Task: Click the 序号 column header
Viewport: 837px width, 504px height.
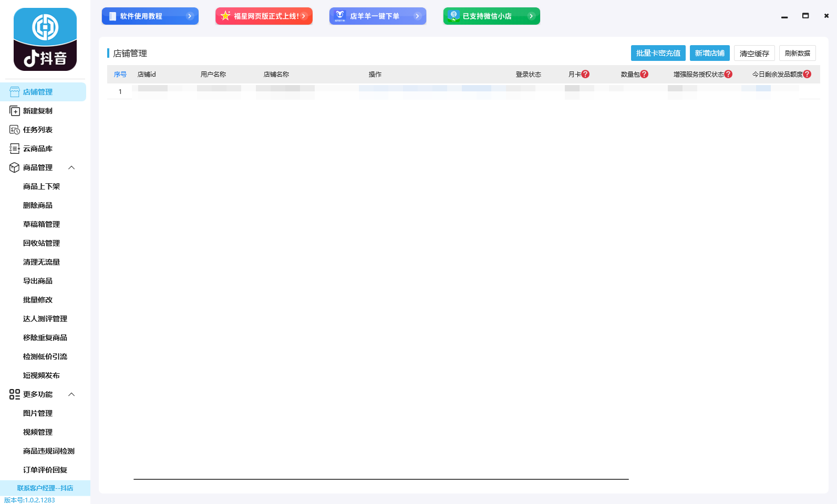Action: coord(120,75)
